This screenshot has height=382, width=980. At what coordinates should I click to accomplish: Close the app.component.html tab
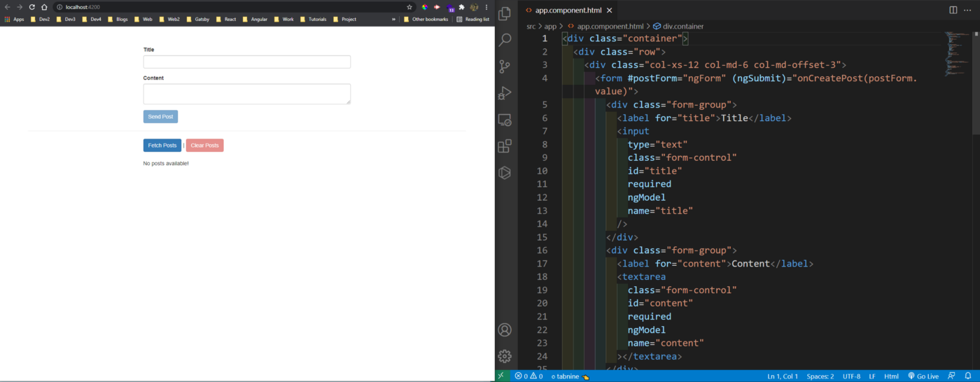[609, 10]
